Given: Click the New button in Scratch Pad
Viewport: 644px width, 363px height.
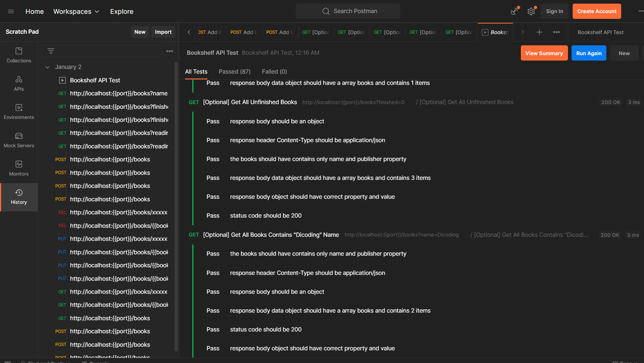Looking at the screenshot, I should point(140,32).
